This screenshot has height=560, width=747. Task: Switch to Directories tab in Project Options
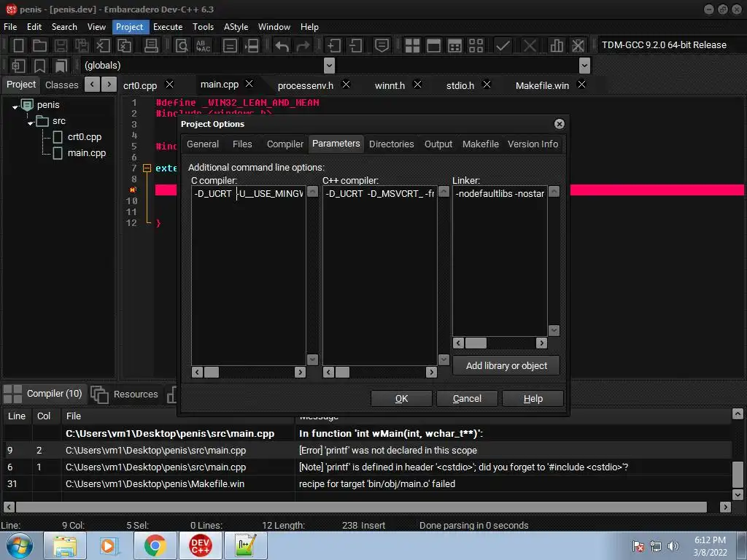[391, 144]
